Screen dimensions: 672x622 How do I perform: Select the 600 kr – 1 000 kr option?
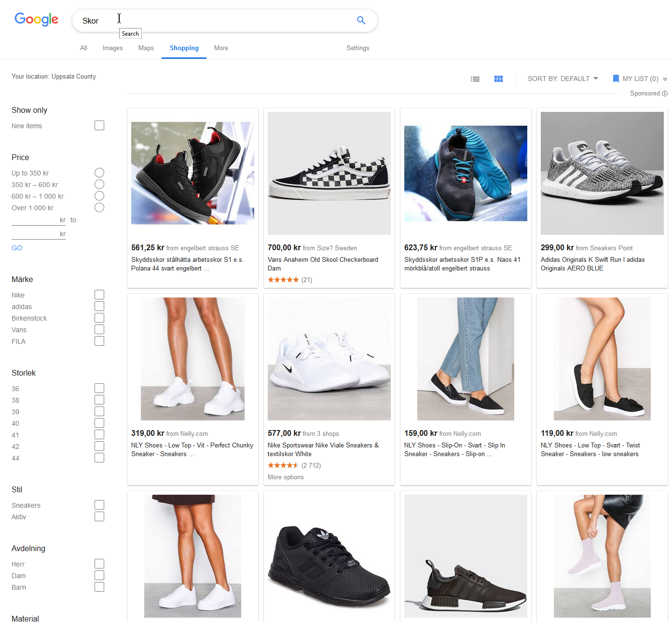click(x=99, y=196)
